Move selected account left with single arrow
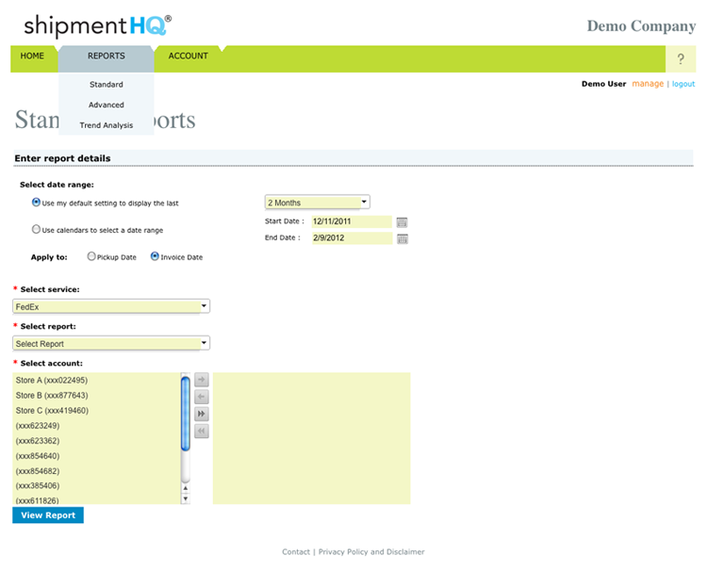This screenshot has height=588, width=707. [x=202, y=397]
